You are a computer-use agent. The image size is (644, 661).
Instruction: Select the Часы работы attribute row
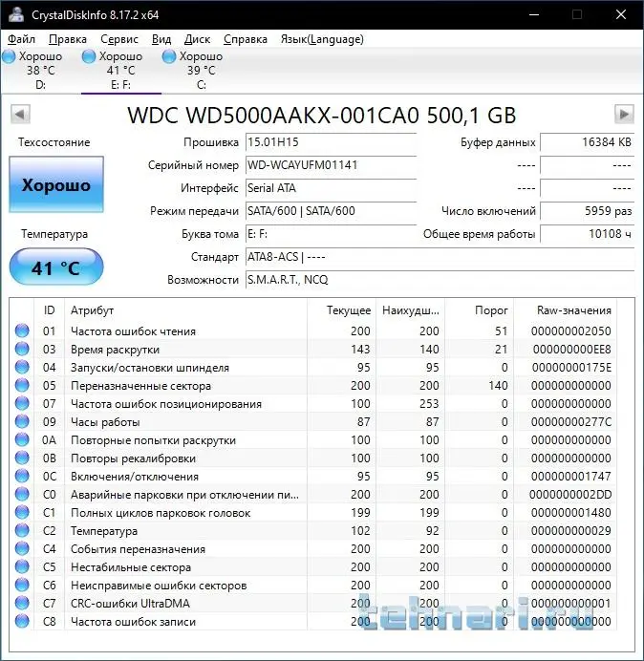[105, 422]
